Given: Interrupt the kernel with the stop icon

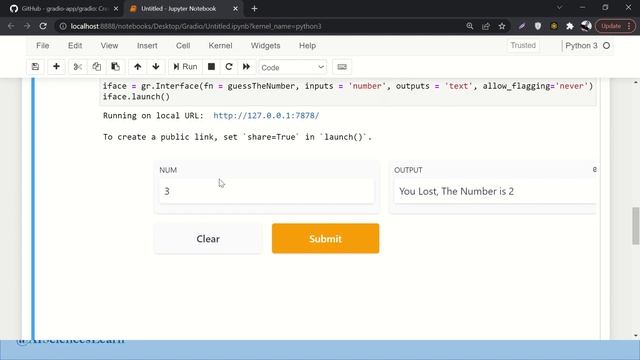Looking at the screenshot, I should point(211,67).
